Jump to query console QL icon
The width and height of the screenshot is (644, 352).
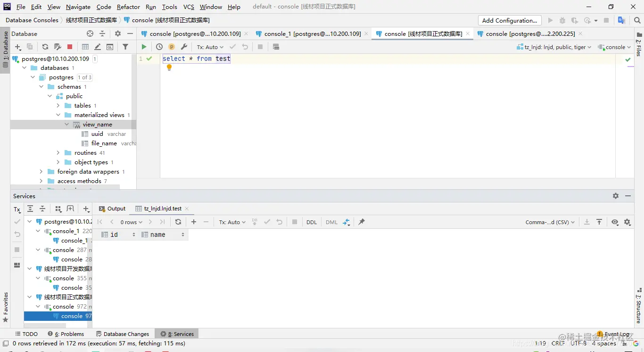tap(110, 47)
